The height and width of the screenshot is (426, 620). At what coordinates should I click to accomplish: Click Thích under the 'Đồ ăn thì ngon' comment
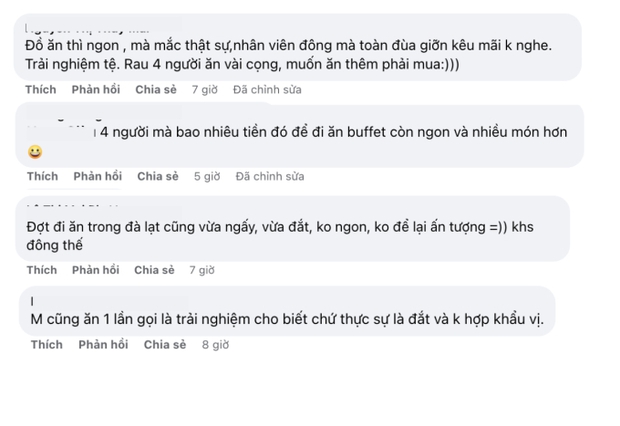(x=42, y=89)
